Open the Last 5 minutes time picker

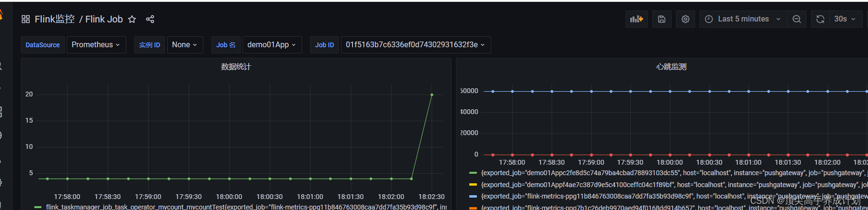pos(743,19)
